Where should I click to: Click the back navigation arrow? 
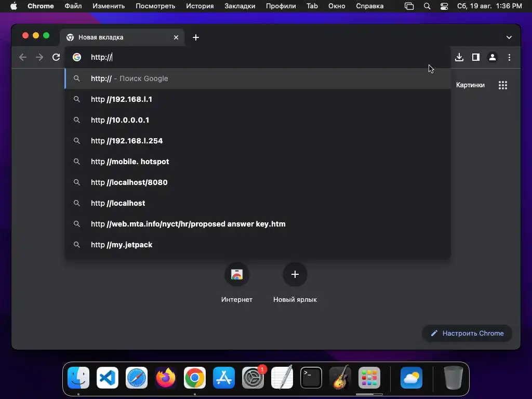23,57
